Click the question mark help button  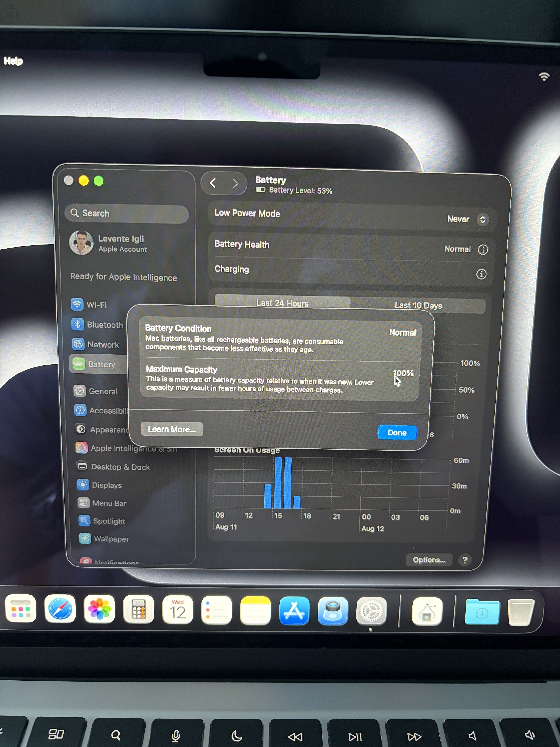(x=465, y=560)
